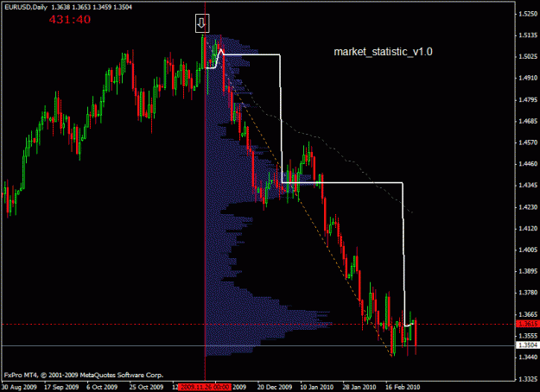540x392 pixels.
Task: Click the 16 Feb 2010 date label
Action: point(403,387)
